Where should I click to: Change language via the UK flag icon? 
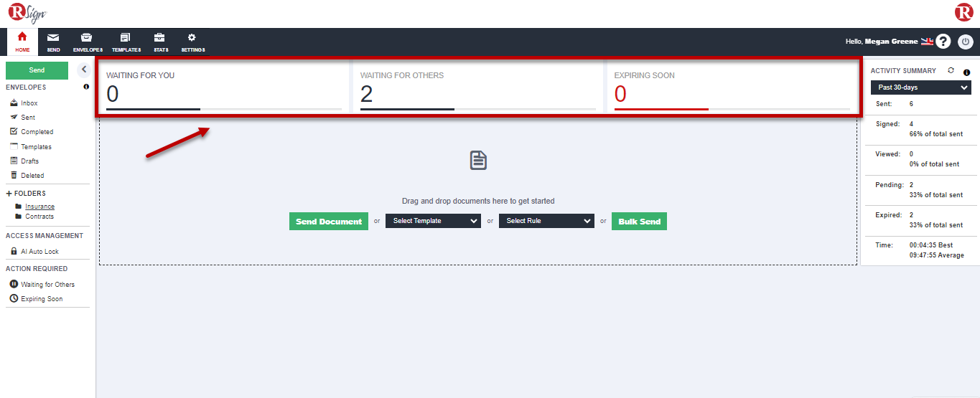pyautogui.click(x=927, y=42)
